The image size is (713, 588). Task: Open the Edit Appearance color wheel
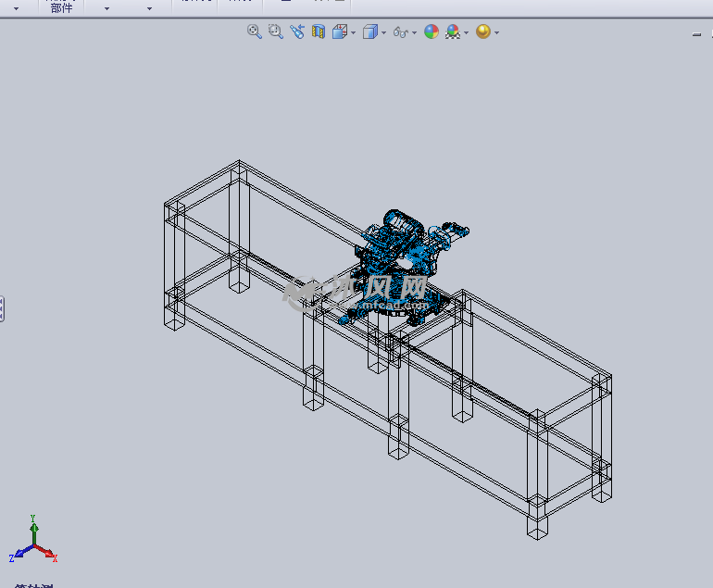click(x=432, y=31)
